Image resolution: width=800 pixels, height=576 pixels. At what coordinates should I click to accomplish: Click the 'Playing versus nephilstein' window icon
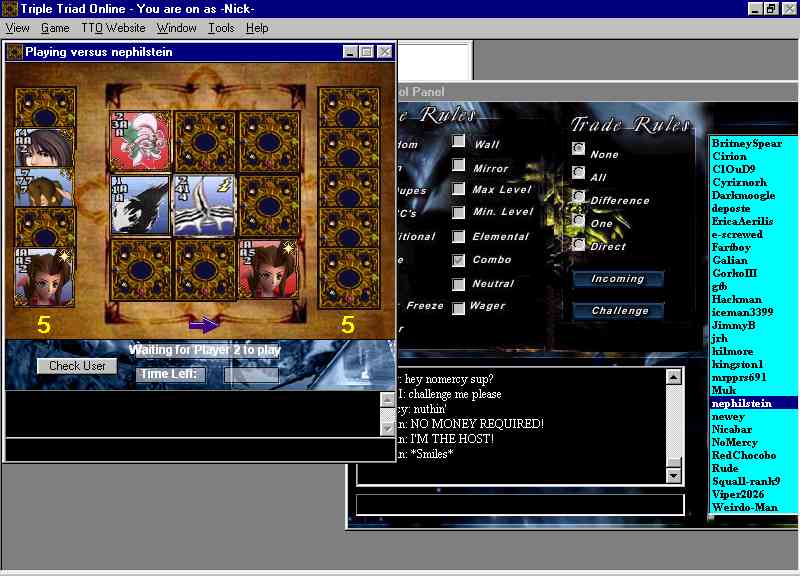[15, 52]
